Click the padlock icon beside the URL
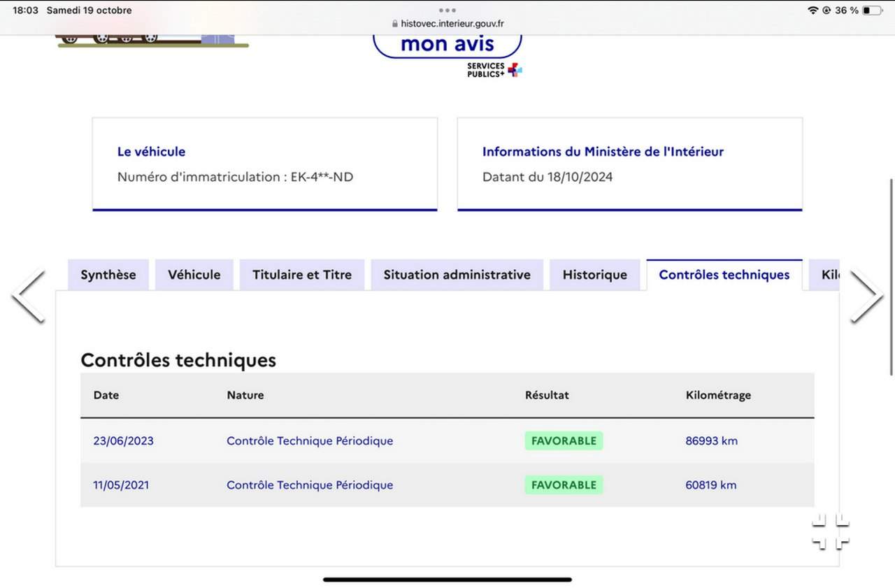This screenshot has width=895, height=588. coord(395,24)
